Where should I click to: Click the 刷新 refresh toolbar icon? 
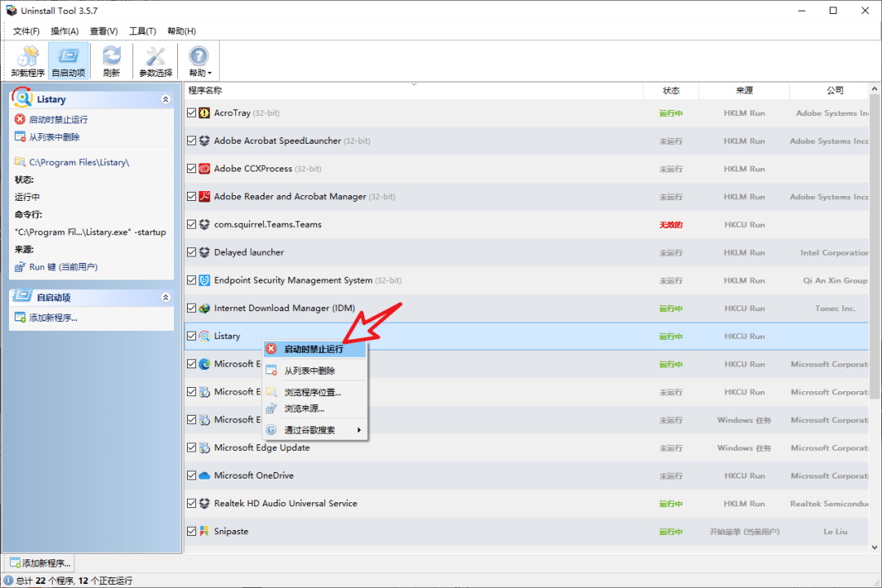[111, 60]
